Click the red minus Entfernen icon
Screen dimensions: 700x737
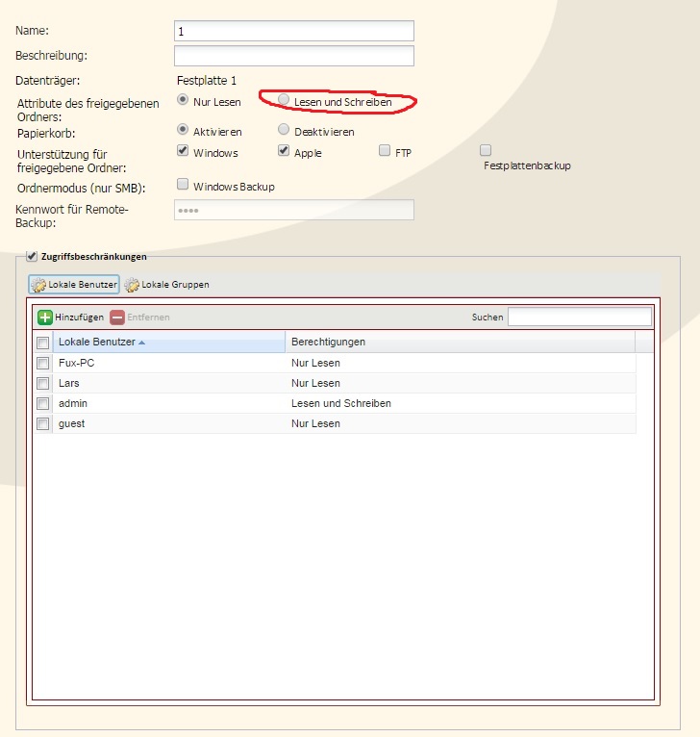pos(117,318)
